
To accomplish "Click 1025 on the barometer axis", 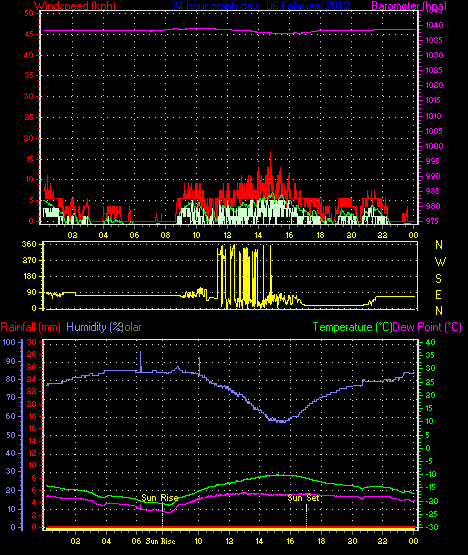I will (x=434, y=70).
